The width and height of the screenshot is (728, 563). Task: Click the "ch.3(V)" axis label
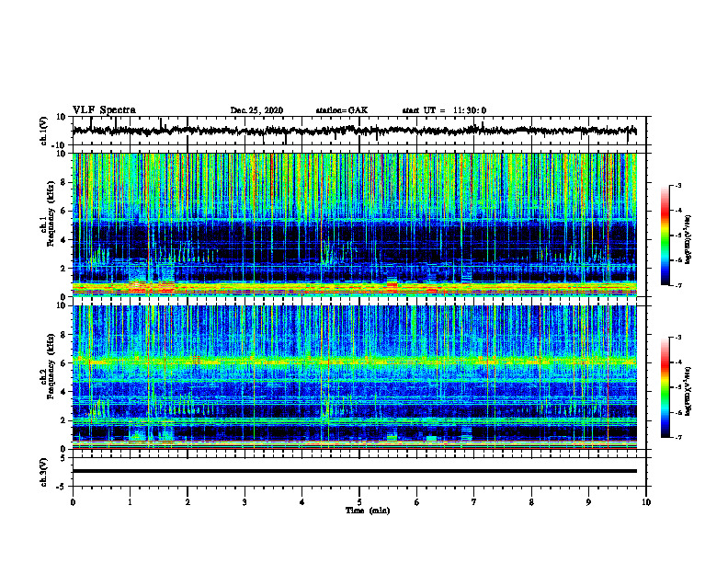click(44, 472)
